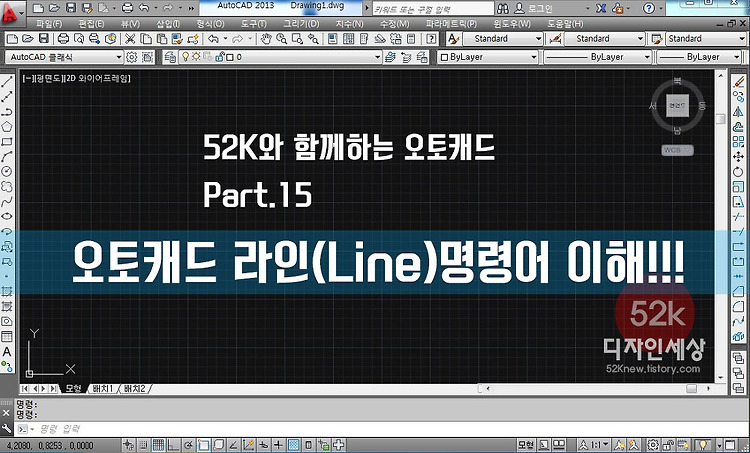Select the Ellipse draw tool

tap(7, 216)
